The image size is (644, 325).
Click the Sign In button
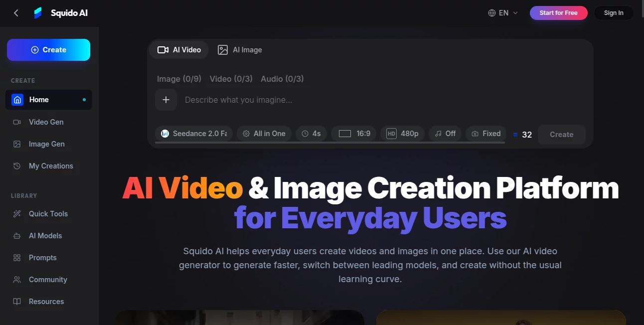[x=614, y=13]
